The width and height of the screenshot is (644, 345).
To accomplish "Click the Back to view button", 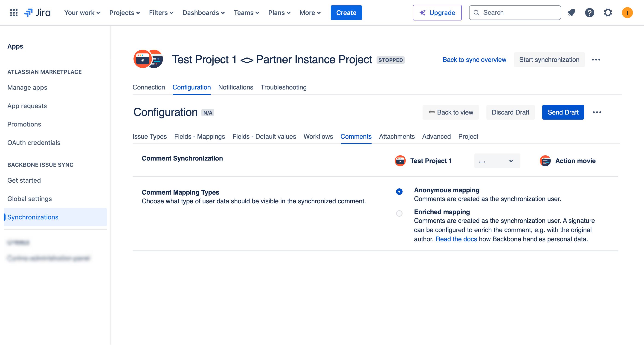I will pyautogui.click(x=450, y=112).
